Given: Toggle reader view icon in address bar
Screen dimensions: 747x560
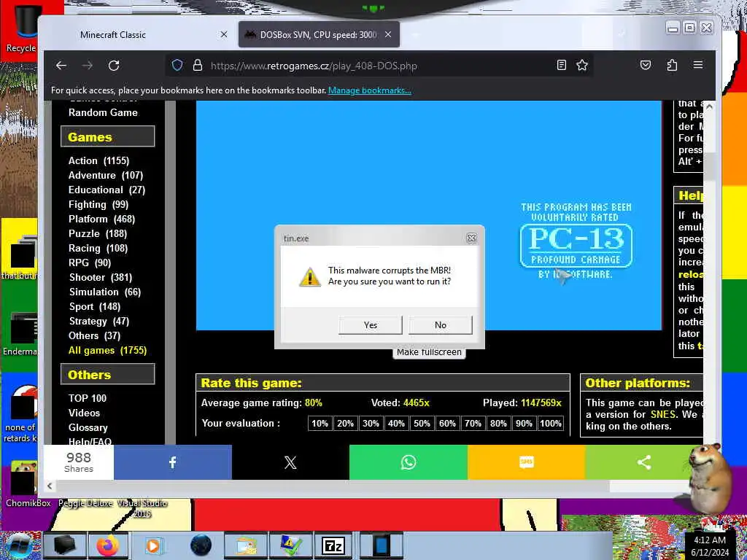Looking at the screenshot, I should [x=562, y=65].
